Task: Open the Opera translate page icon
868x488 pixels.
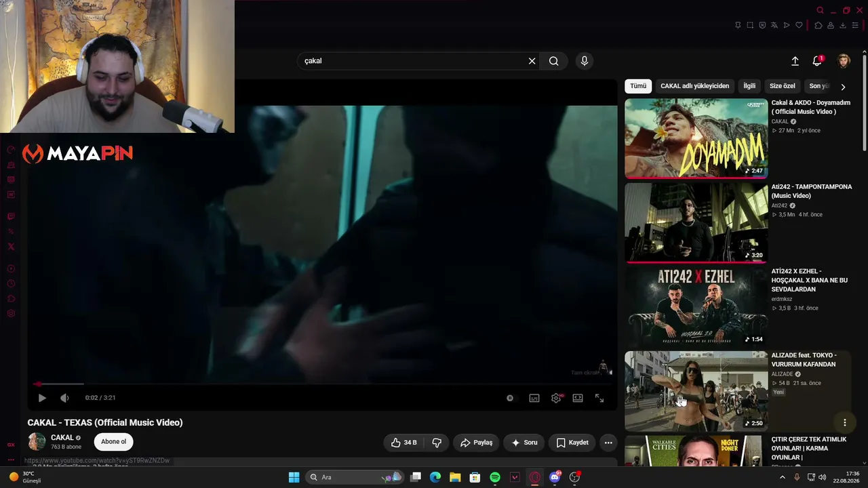Action: 774,26
